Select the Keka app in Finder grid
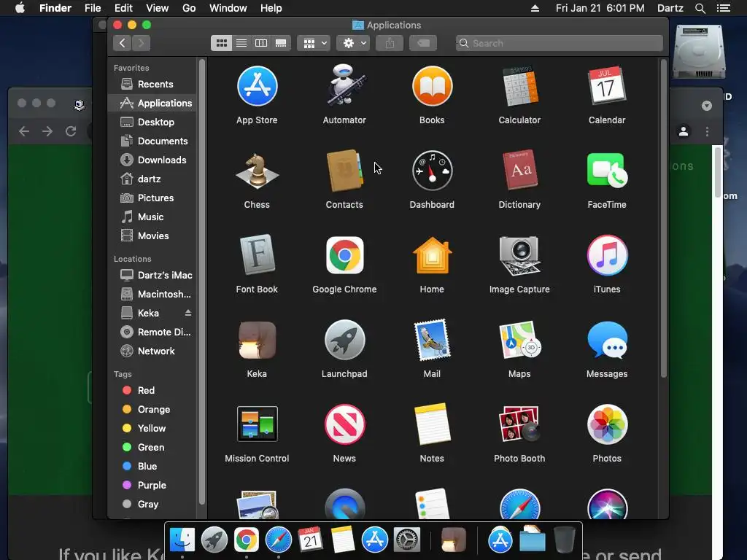 [257, 340]
